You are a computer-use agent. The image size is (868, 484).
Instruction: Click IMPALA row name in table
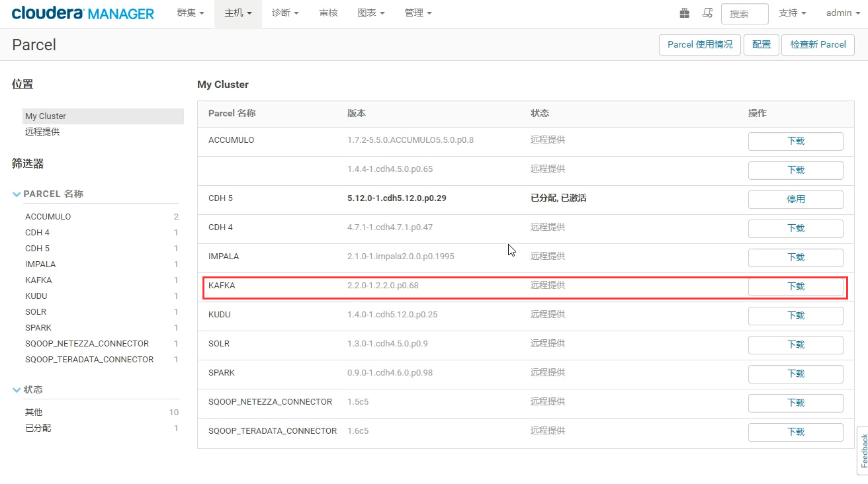tap(224, 257)
